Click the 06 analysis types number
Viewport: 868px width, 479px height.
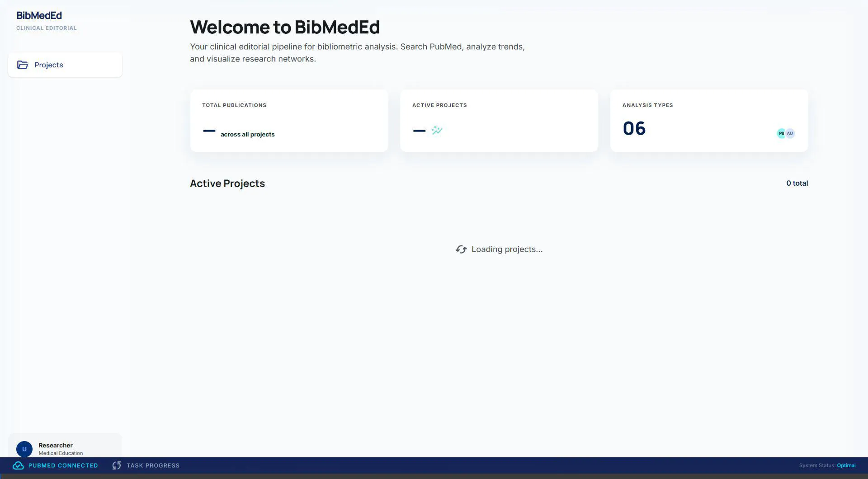pyautogui.click(x=634, y=128)
